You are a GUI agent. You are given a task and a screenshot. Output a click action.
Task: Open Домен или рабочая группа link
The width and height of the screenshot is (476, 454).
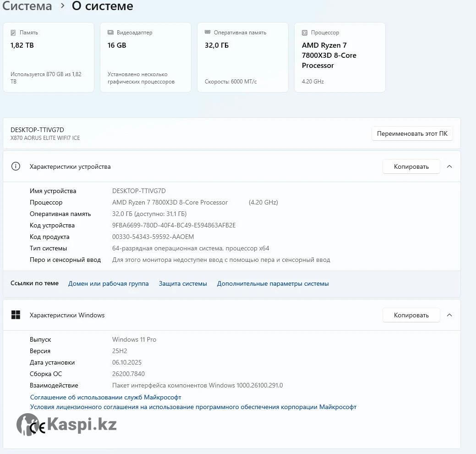click(108, 283)
